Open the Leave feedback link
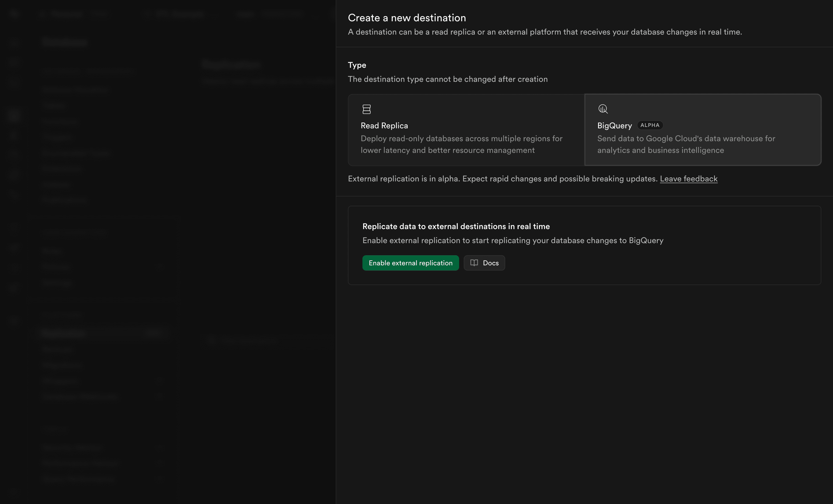The height and width of the screenshot is (504, 833). (689, 179)
